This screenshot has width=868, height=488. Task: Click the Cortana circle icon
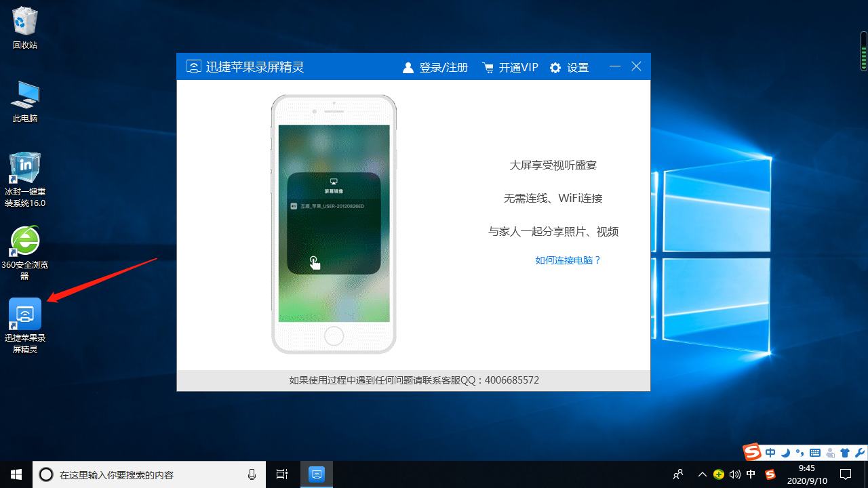pyautogui.click(x=45, y=474)
